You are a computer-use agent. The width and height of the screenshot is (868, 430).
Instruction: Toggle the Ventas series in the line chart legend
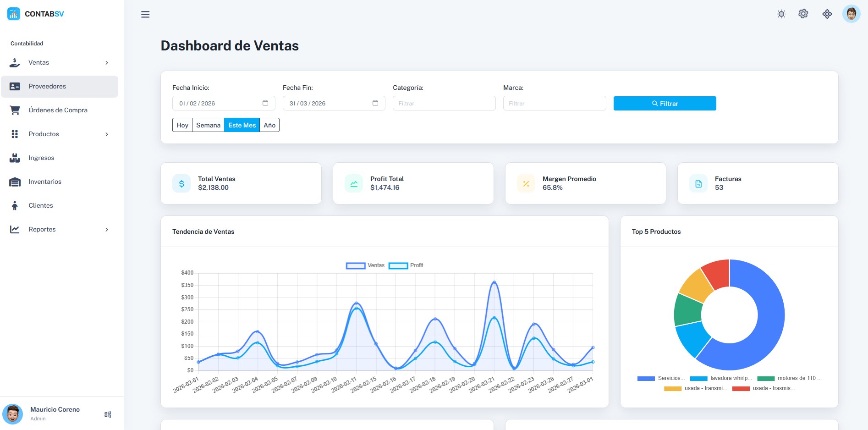[367, 265]
